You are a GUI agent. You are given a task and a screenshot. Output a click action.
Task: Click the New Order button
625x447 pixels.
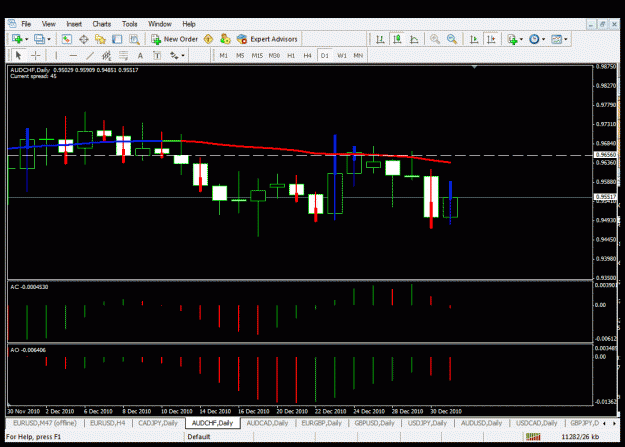pyautogui.click(x=174, y=39)
